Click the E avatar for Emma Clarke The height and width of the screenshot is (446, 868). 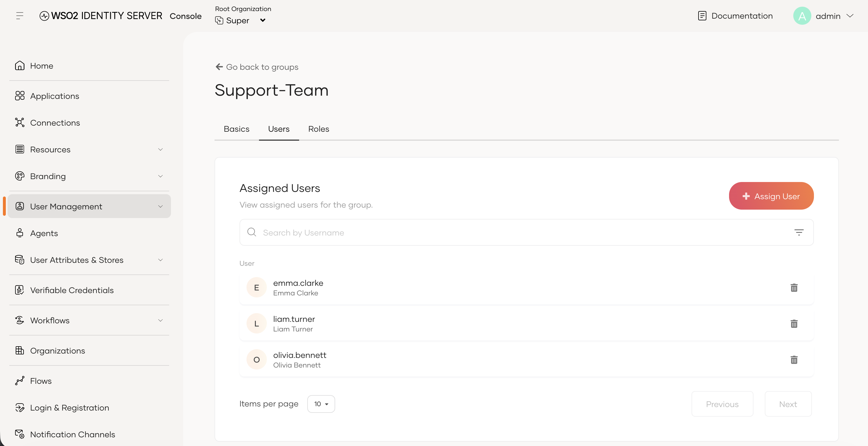(256, 288)
